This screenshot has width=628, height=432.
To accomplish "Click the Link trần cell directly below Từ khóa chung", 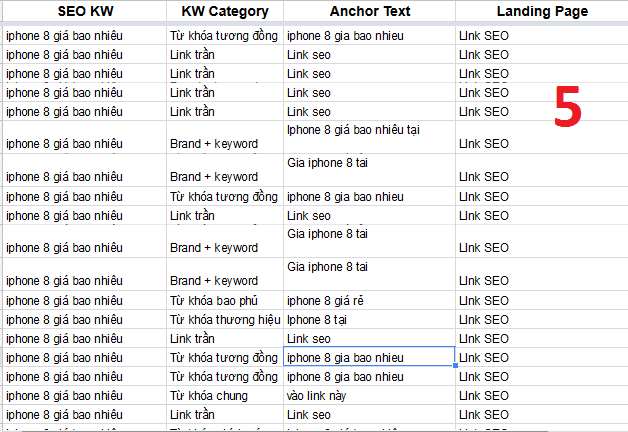I will pyautogui.click(x=225, y=414).
